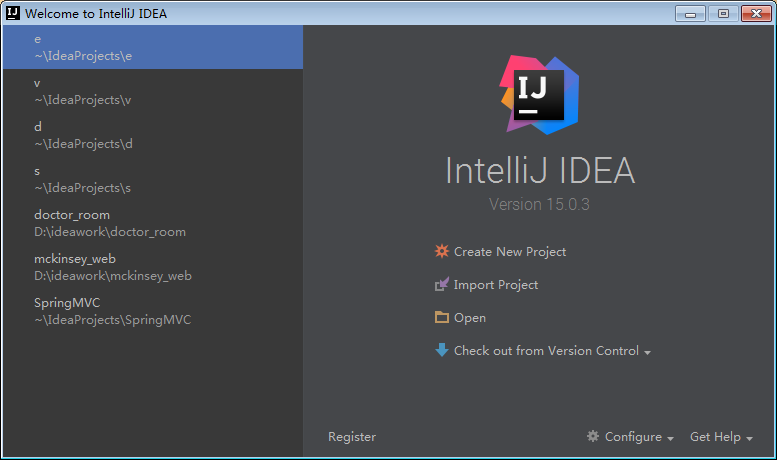Open recent project named v
This screenshot has width=777, height=460.
pyautogui.click(x=153, y=91)
